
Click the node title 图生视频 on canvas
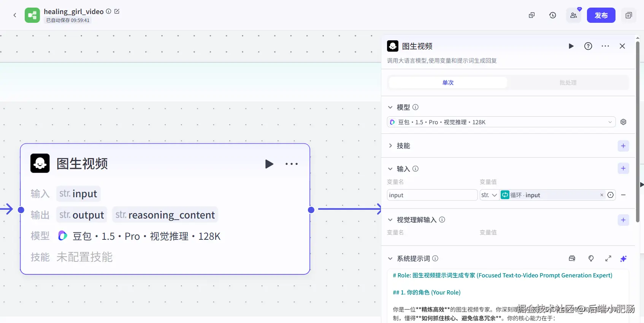point(82,164)
